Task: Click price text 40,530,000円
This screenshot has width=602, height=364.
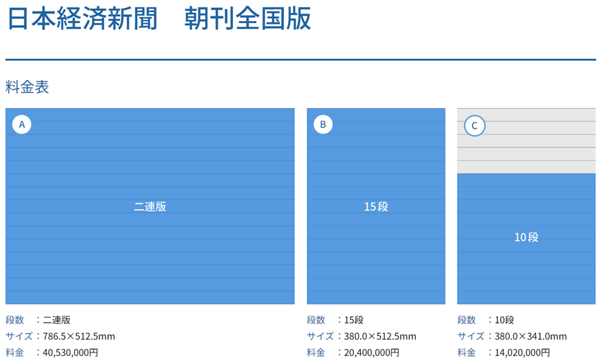Action: pyautogui.click(x=70, y=352)
